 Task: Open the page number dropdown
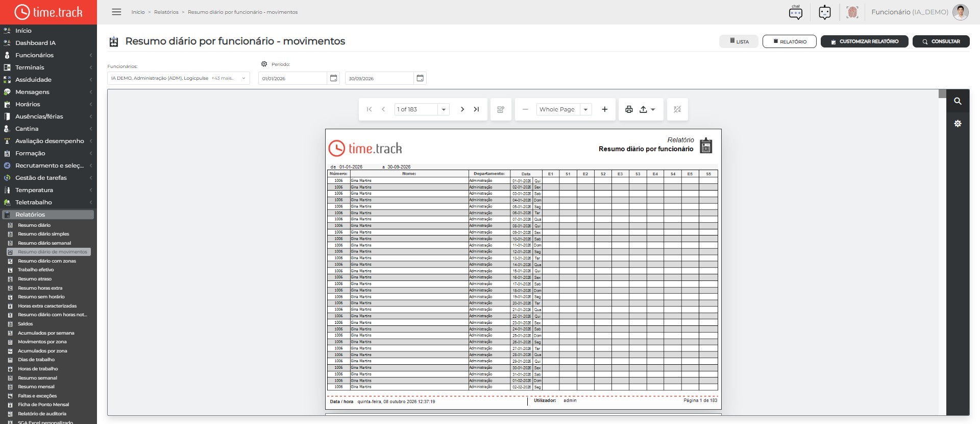coord(444,109)
